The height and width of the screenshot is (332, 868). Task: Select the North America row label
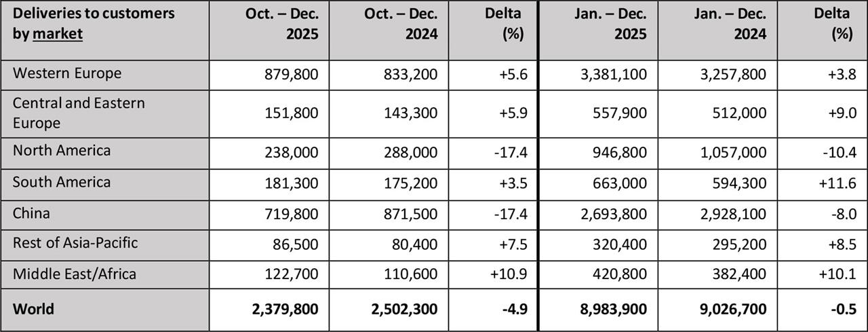pyautogui.click(x=62, y=150)
